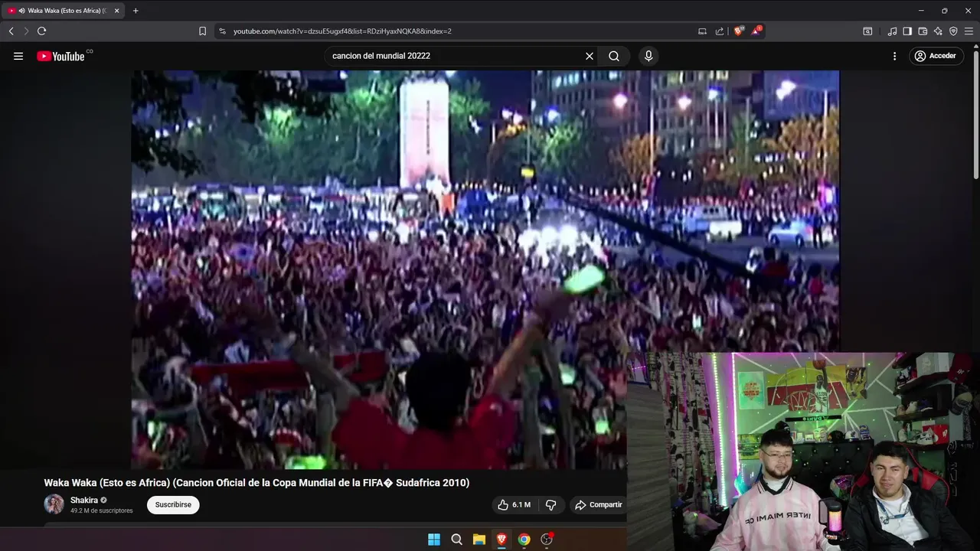Click the page vertical scrollbar thumb

tap(975, 115)
